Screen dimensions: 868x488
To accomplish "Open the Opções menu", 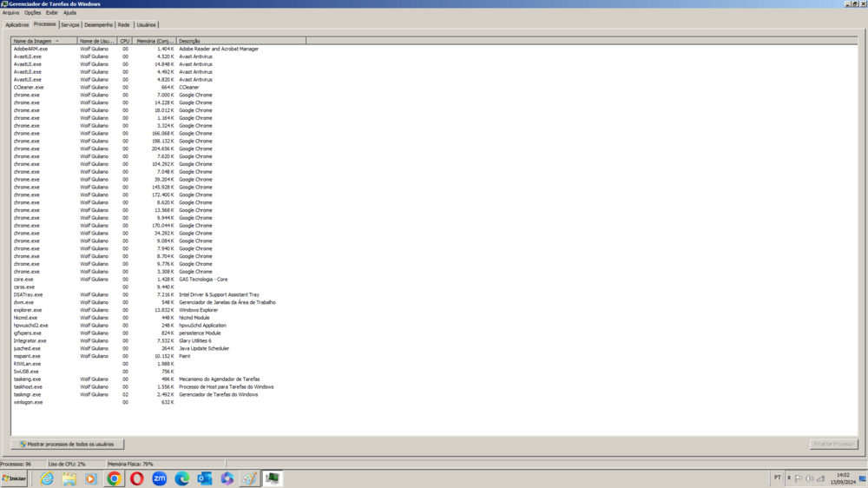I will coord(33,13).
